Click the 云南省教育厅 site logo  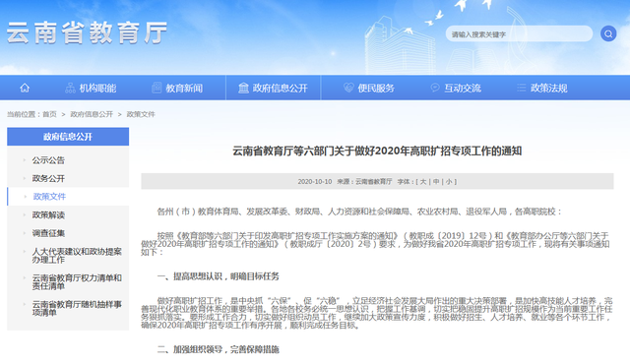[x=87, y=32]
